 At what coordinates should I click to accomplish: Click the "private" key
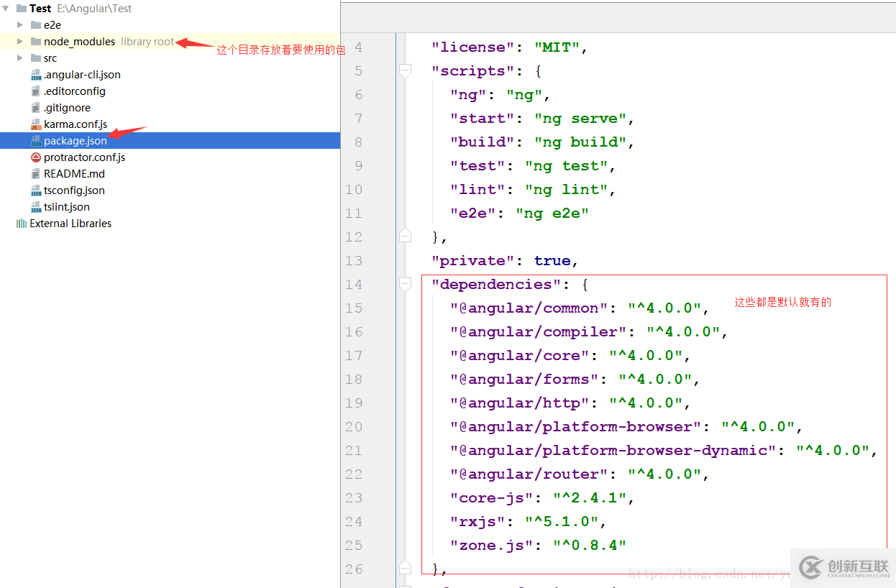[x=473, y=261]
